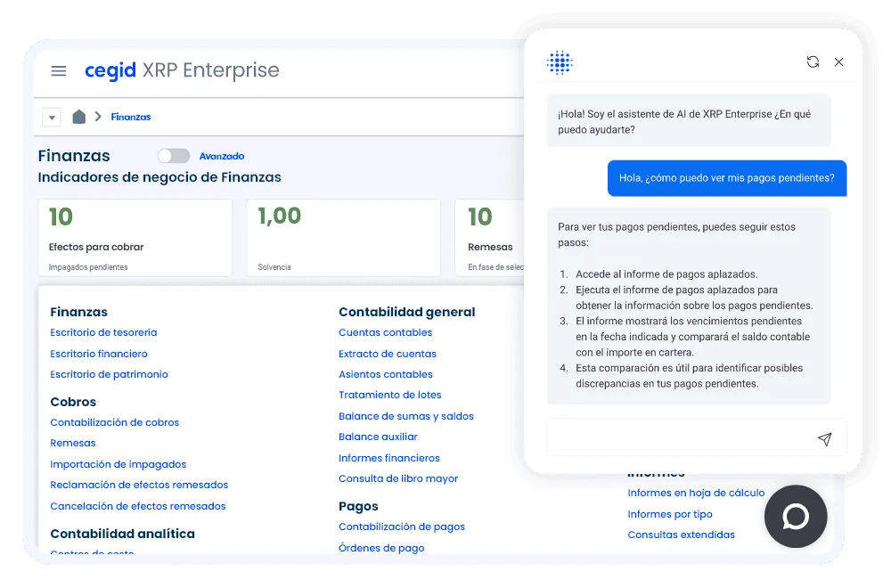Open Órdenes de pago
Viewport: 891px width, 588px height.
pyautogui.click(x=381, y=548)
